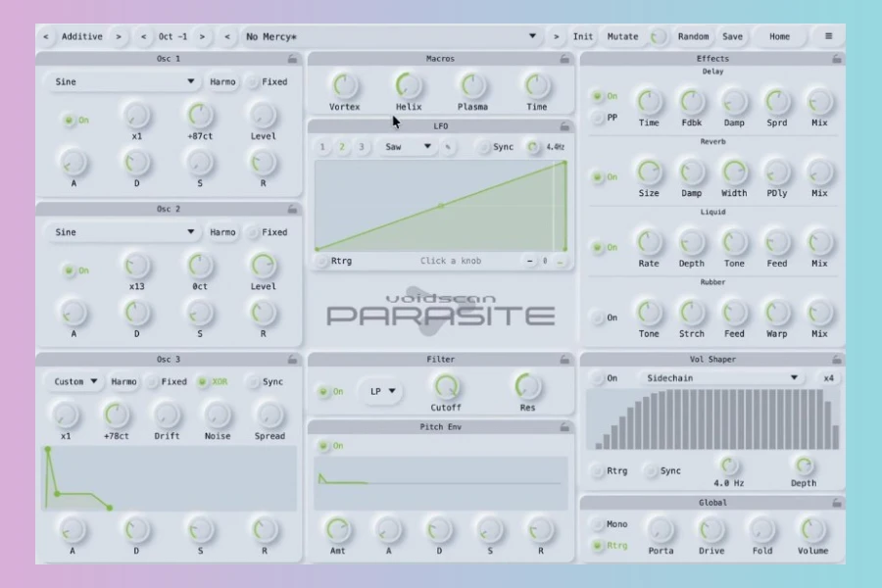Select LFO tab 2
Screen dimensions: 882x588
(341, 147)
